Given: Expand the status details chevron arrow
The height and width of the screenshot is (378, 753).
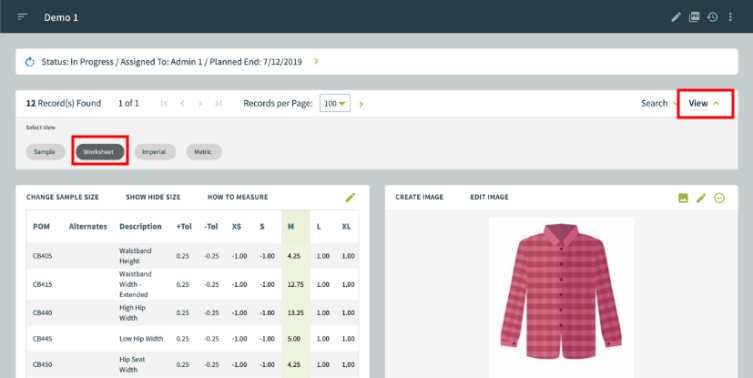Looking at the screenshot, I should (316, 61).
